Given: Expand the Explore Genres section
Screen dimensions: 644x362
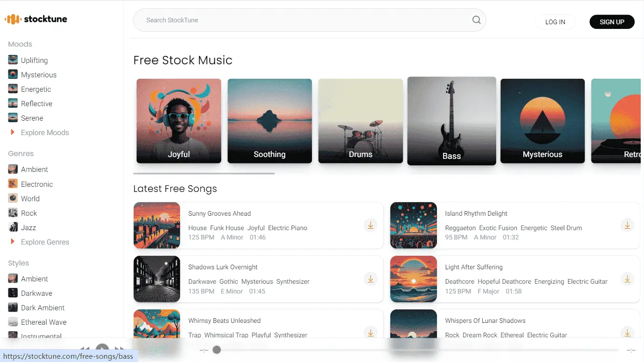Looking at the screenshot, I should point(44,242).
